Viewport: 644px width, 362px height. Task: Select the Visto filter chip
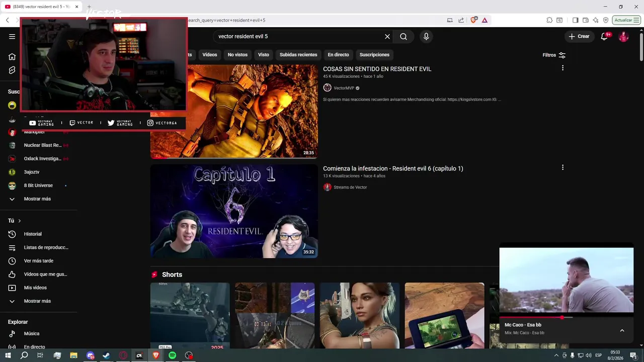264,54
